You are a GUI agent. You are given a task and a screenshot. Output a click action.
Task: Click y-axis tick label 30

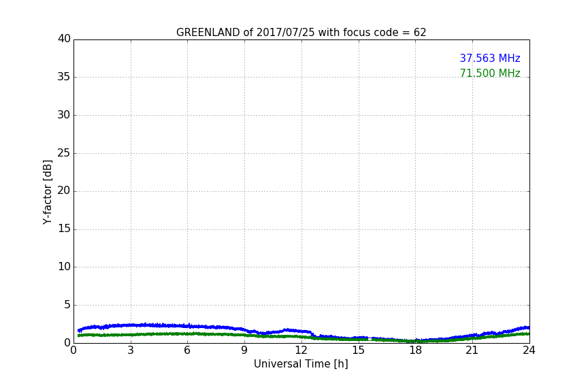pos(64,115)
